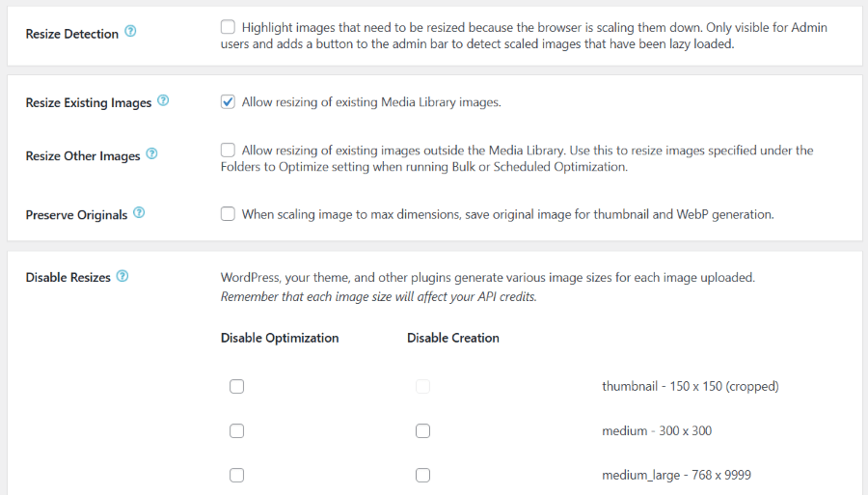The image size is (868, 495).
Task: Open help icon beside Resize Detection
Action: click(130, 32)
